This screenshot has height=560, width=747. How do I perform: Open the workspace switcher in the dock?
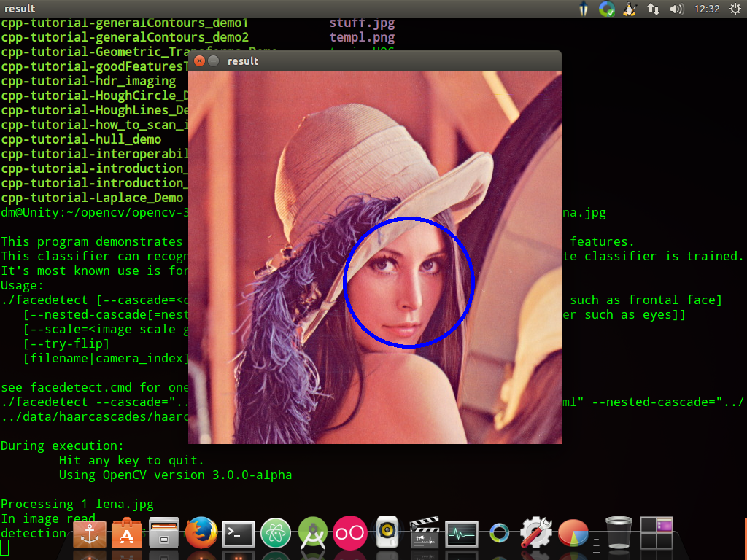[x=656, y=533]
